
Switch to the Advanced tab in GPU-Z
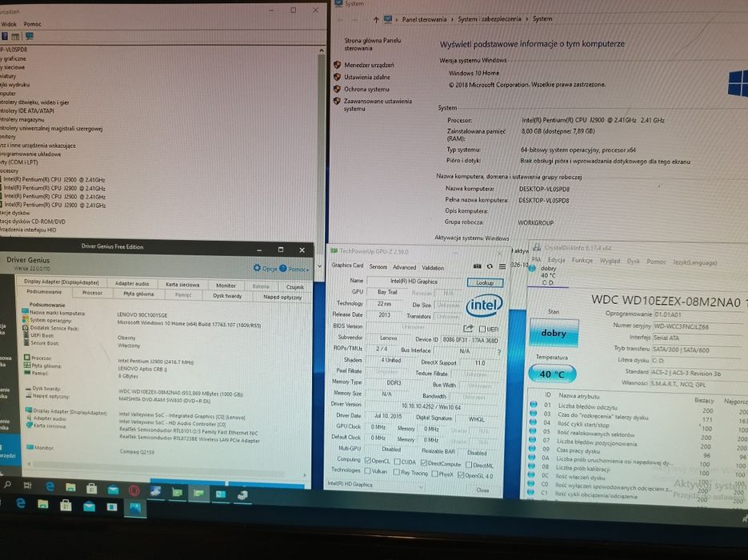(x=404, y=267)
